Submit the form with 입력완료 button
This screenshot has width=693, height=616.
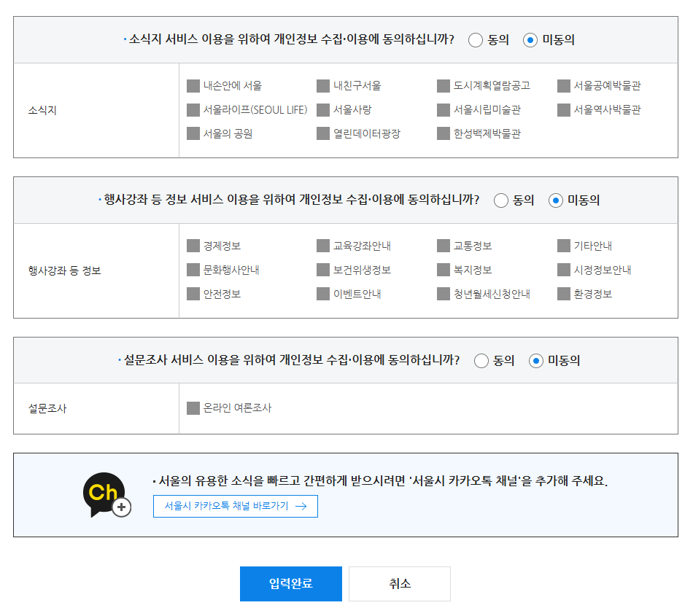pyautogui.click(x=291, y=584)
